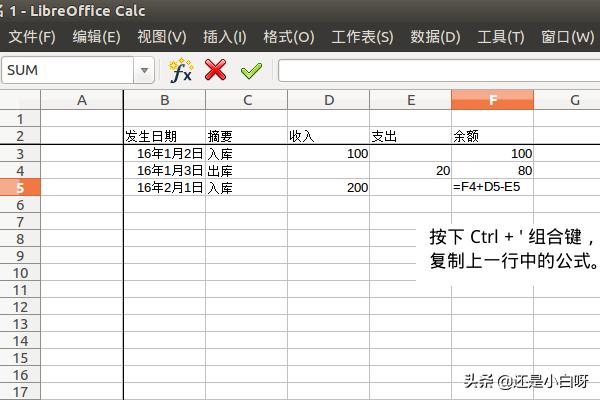Open the 窗口(W) menu

click(567, 37)
